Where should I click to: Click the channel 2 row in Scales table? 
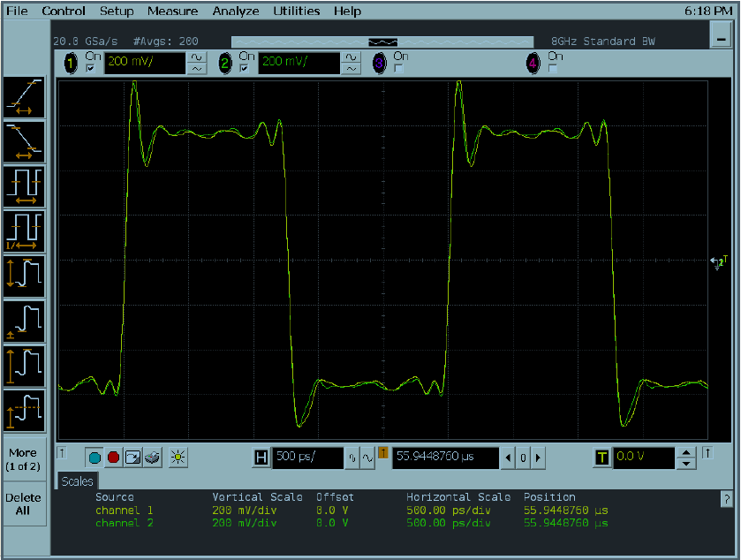click(352, 523)
